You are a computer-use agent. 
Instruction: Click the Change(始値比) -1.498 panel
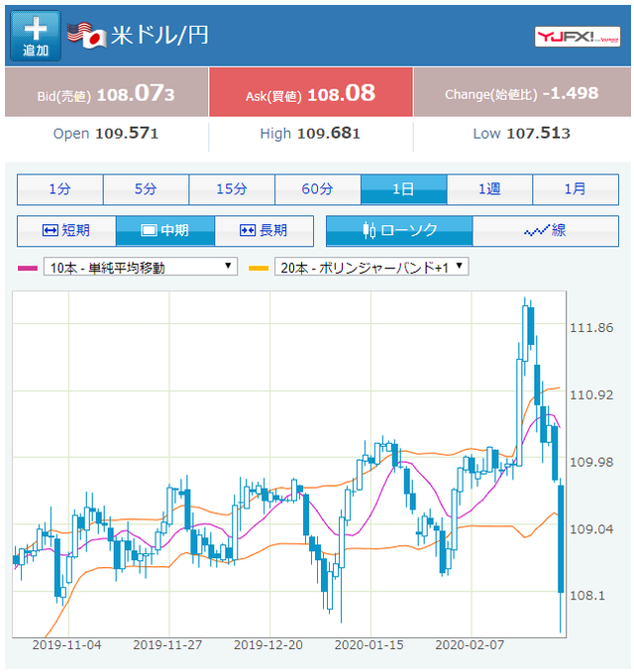tap(522, 92)
